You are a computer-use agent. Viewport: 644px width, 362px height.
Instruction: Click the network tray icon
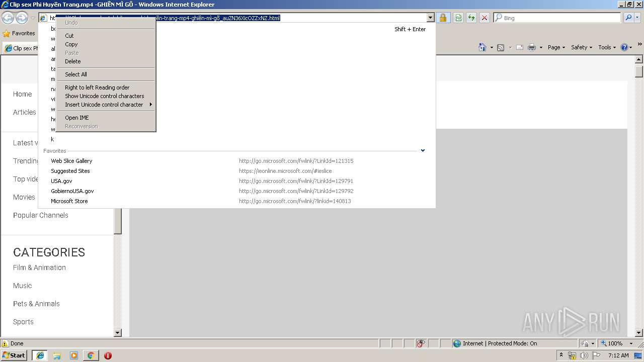click(572, 355)
